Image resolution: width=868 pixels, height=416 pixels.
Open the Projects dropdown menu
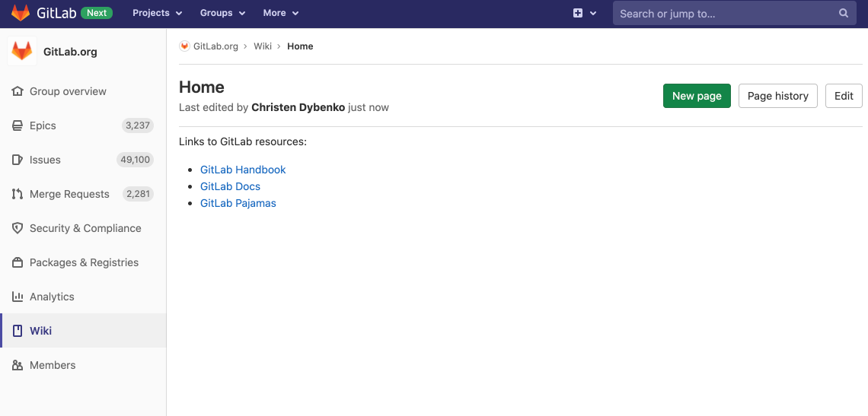(157, 13)
